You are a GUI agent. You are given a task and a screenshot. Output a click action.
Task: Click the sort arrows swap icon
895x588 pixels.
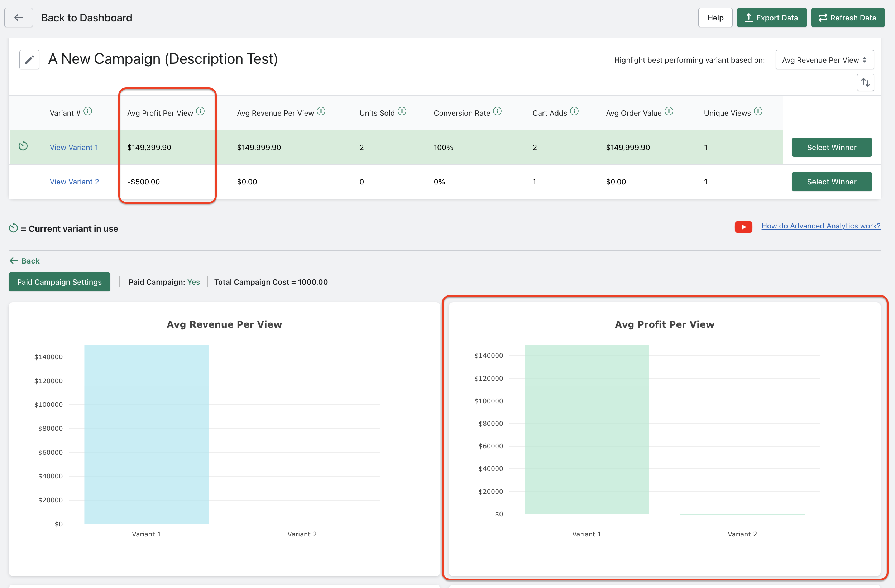[865, 82]
